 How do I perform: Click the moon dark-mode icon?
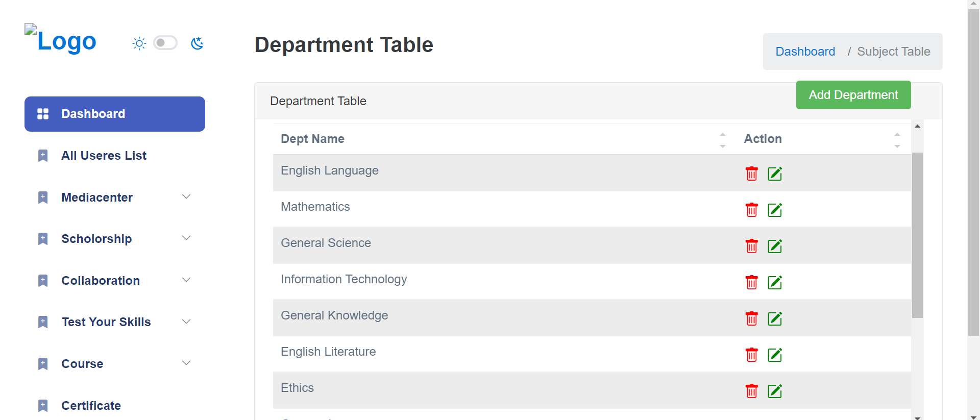[197, 43]
